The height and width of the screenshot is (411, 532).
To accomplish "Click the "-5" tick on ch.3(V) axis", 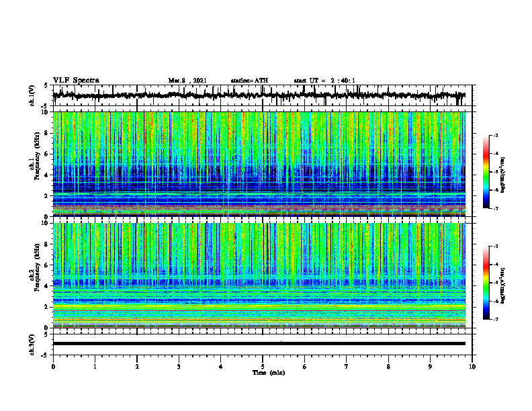I will coord(45,355).
